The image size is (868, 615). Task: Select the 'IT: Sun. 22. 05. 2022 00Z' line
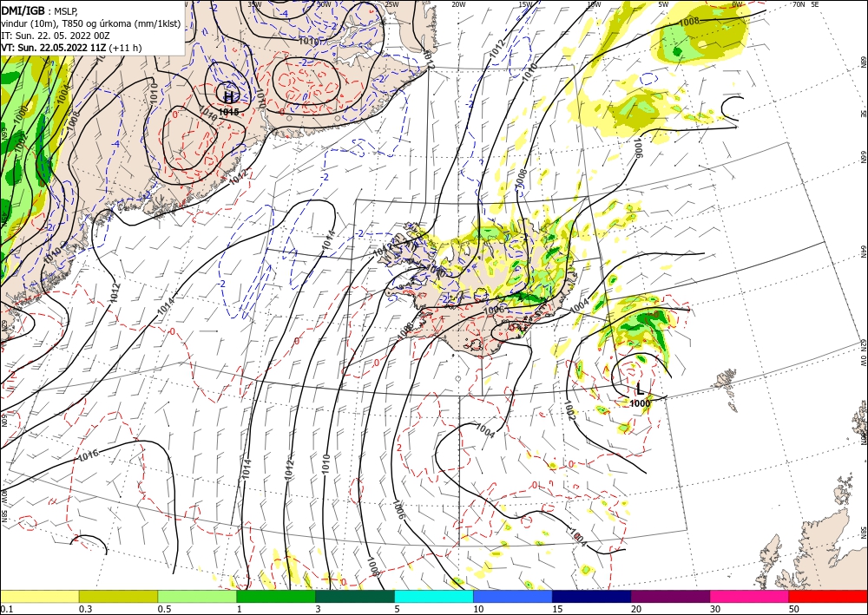click(x=56, y=36)
